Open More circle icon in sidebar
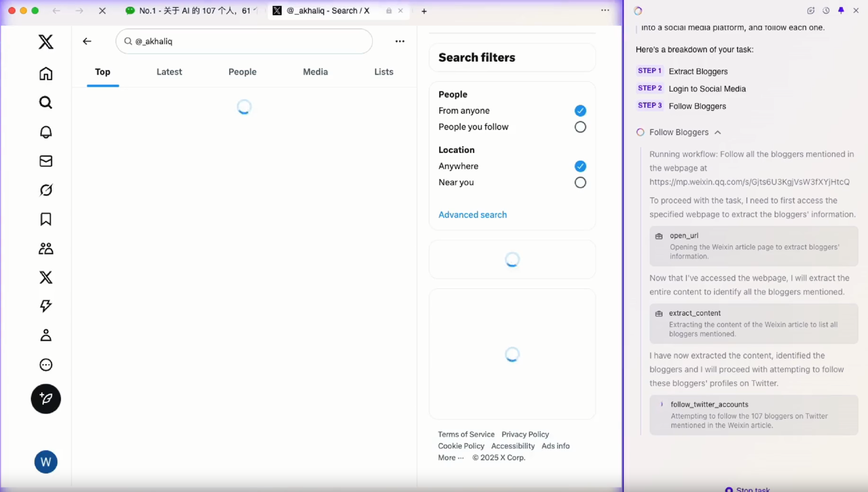This screenshot has width=868, height=492. 45,365
